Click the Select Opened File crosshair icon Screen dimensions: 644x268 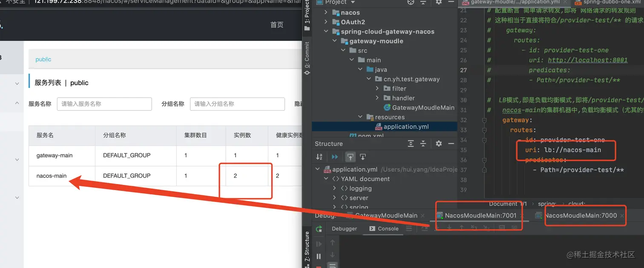(x=411, y=3)
